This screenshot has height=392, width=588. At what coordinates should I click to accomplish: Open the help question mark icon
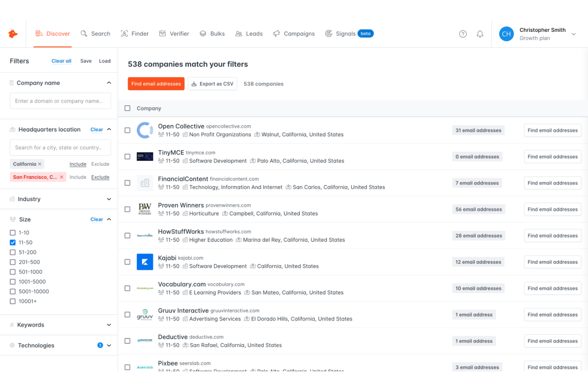point(463,34)
